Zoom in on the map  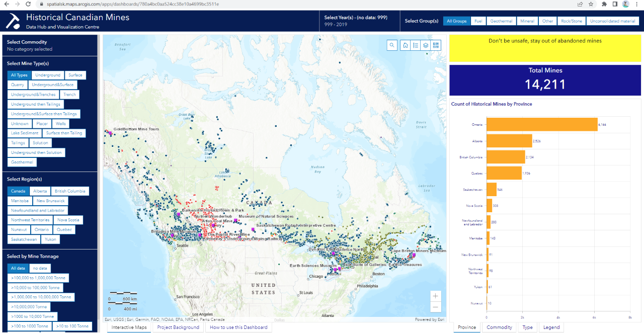436,296
